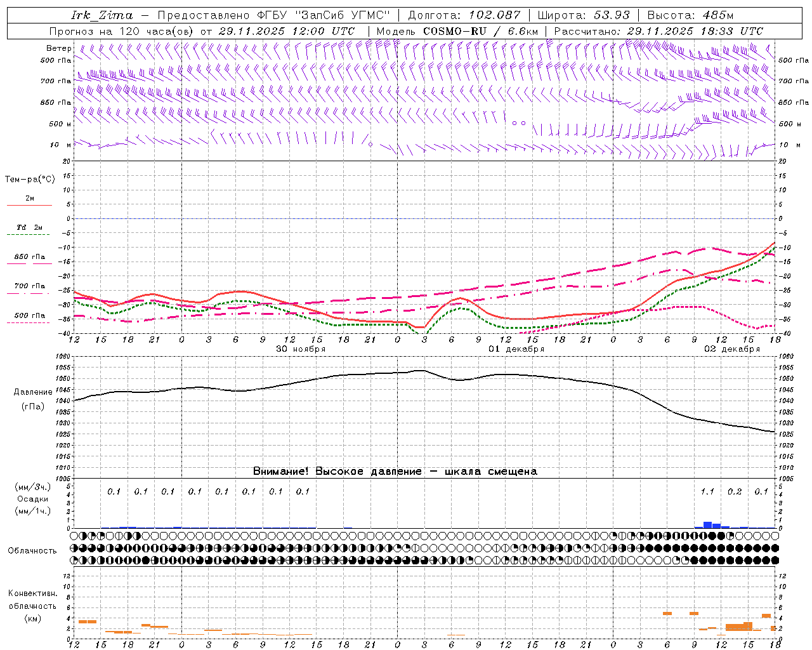Image resolution: width=812 pixels, height=650 pixels.
Task: Click the latitude value Широта: 53.93
Action: tap(584, 15)
